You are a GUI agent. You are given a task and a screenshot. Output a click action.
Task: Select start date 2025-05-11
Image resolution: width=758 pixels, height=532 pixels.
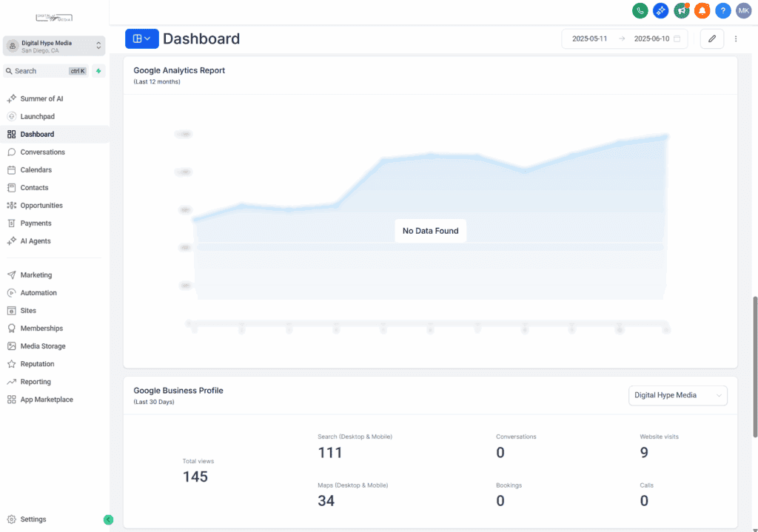pyautogui.click(x=589, y=38)
